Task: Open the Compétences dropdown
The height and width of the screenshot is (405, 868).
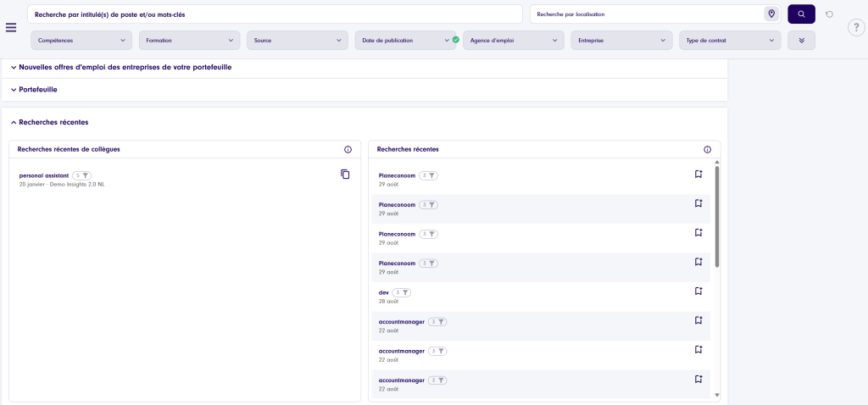Action: click(x=82, y=41)
